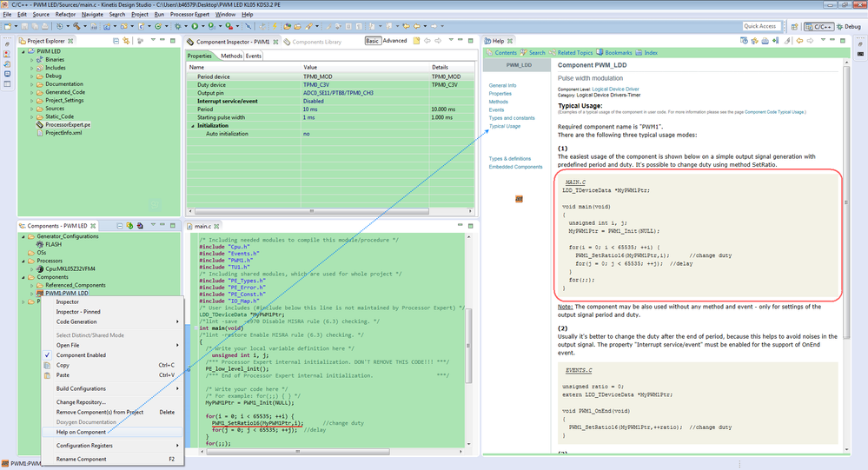
Task: Toggle Basic view in Component Inspector
Action: point(373,41)
